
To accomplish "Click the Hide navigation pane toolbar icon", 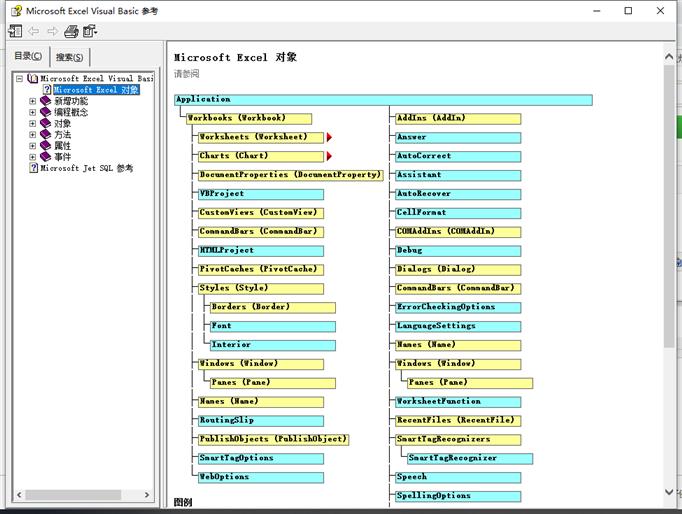I will [15, 31].
